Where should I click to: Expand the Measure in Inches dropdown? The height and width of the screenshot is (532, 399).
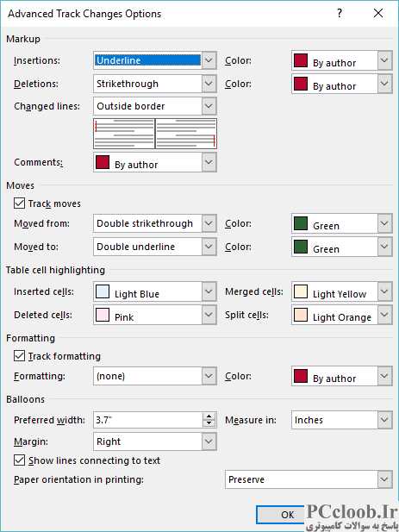pos(384,420)
